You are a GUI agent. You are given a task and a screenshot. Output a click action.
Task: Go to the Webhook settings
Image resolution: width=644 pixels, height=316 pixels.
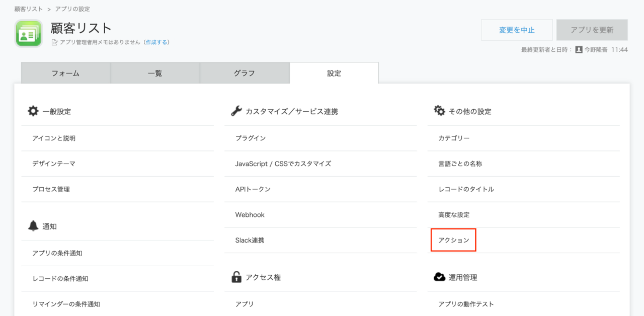[250, 215]
